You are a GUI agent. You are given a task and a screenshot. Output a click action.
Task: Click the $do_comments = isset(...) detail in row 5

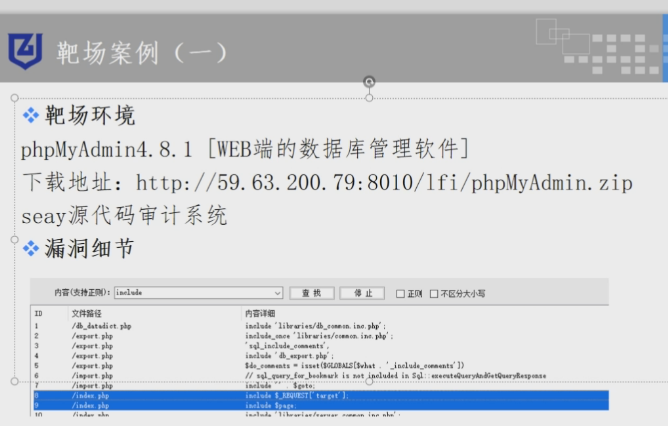(354, 366)
